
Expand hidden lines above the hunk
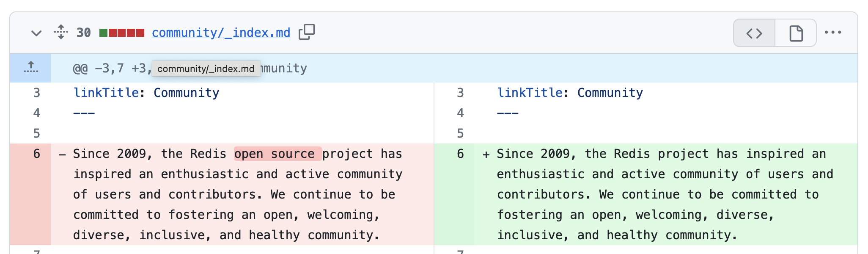tap(30, 68)
